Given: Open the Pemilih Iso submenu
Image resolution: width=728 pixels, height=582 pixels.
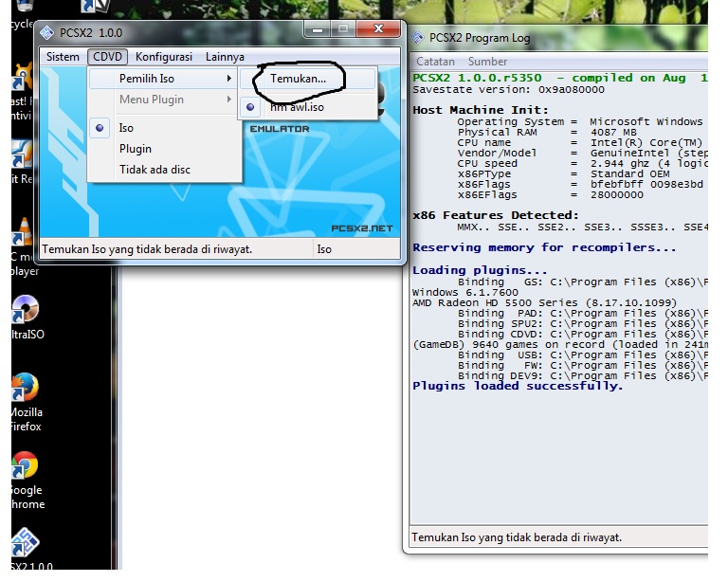Looking at the screenshot, I should (x=162, y=79).
